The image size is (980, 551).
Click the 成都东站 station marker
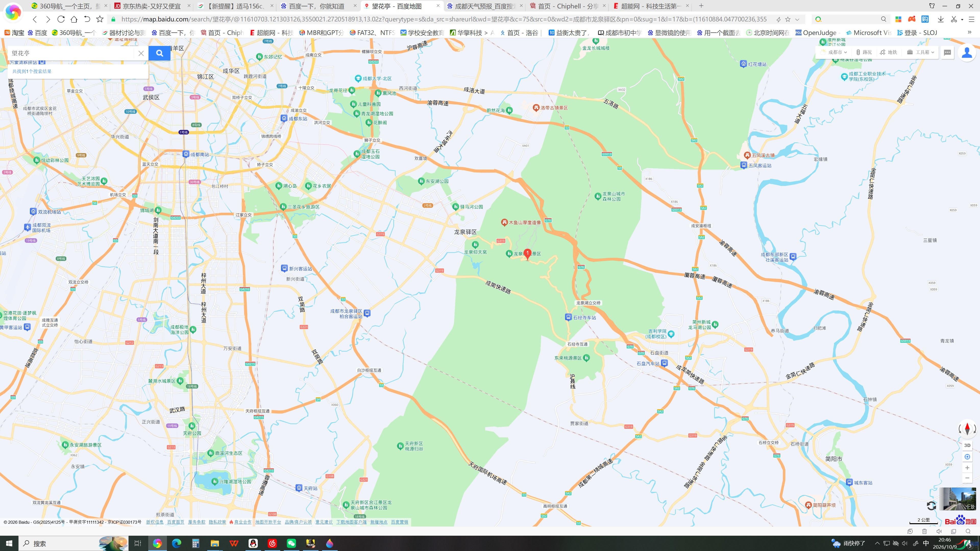coord(284,118)
